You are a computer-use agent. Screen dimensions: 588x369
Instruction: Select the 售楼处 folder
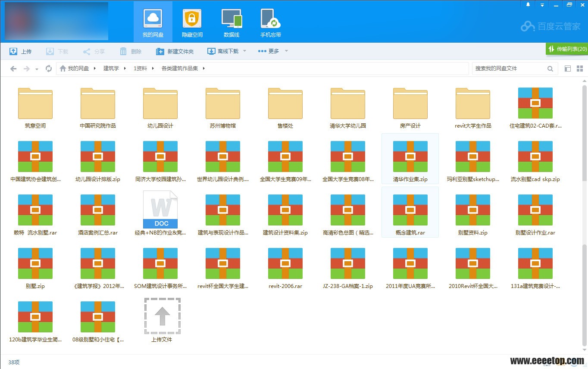[285, 108]
